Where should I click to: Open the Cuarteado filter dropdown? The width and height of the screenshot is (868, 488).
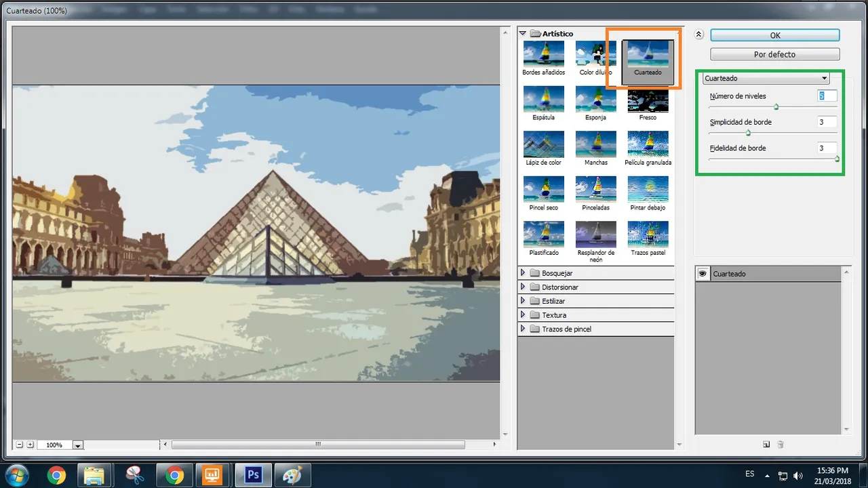click(x=766, y=79)
